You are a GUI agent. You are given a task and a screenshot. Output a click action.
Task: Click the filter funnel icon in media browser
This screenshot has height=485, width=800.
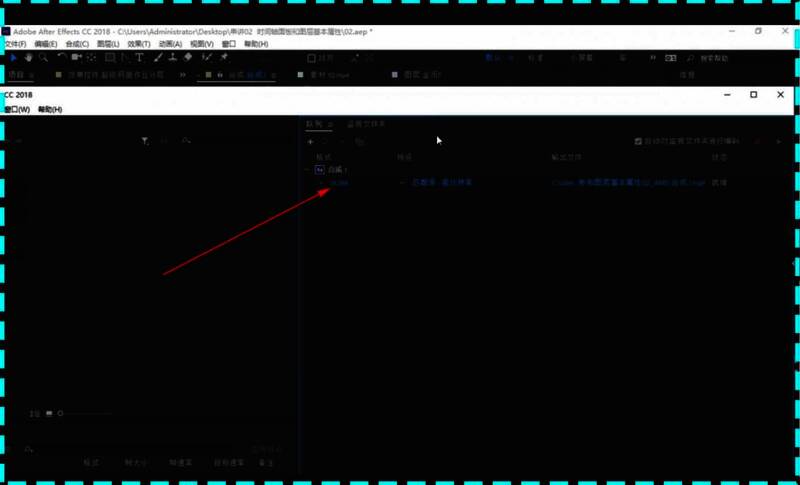point(145,141)
